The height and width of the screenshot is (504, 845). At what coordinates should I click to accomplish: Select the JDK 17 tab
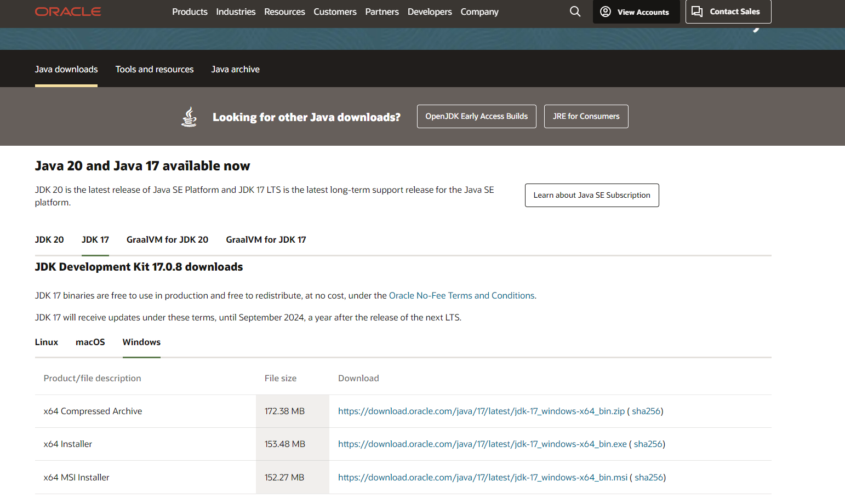pos(95,239)
